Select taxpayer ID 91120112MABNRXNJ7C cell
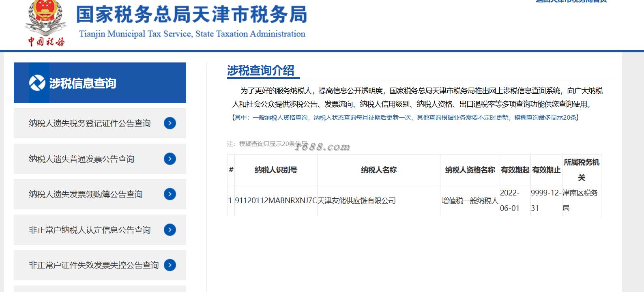Screen dimensions: 644x292 tap(276, 201)
